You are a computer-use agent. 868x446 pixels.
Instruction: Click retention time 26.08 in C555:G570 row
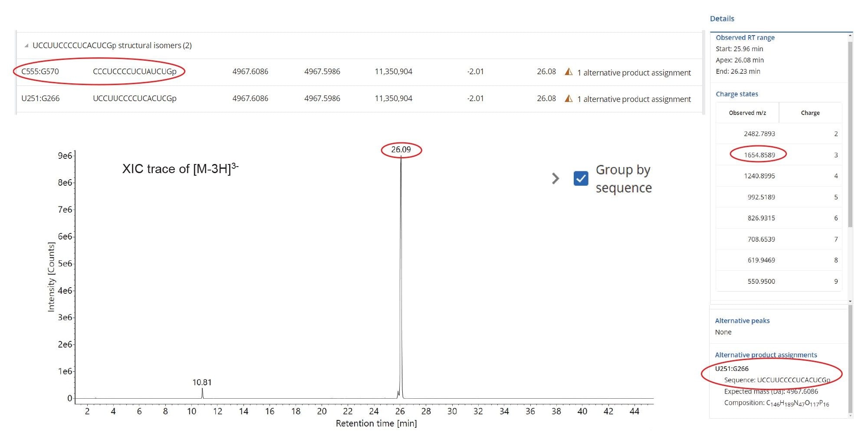point(546,72)
